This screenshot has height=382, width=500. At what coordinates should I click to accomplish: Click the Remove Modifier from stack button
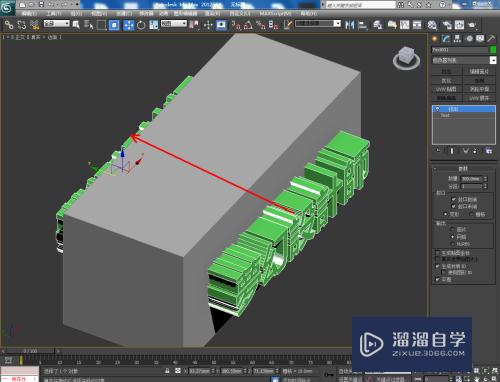(x=475, y=151)
